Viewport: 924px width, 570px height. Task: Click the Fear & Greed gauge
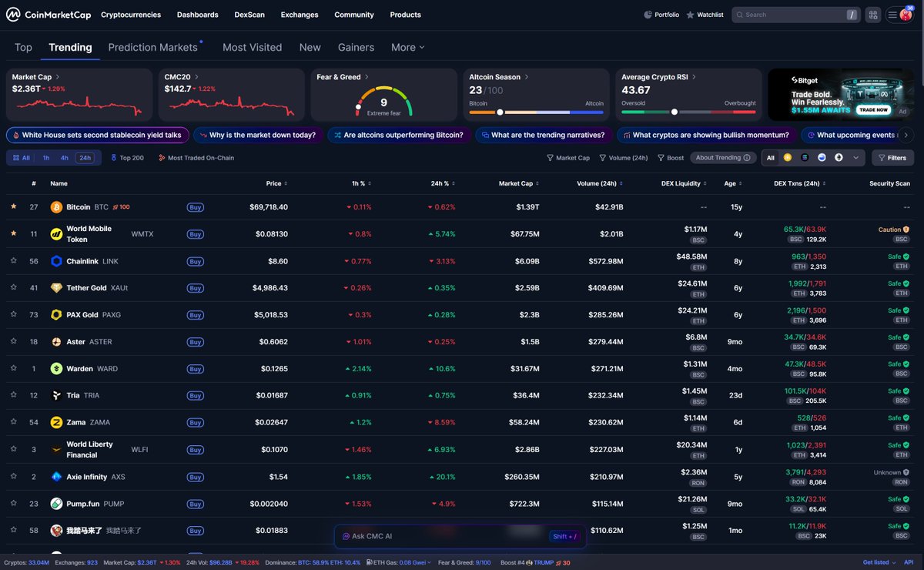[x=383, y=101]
